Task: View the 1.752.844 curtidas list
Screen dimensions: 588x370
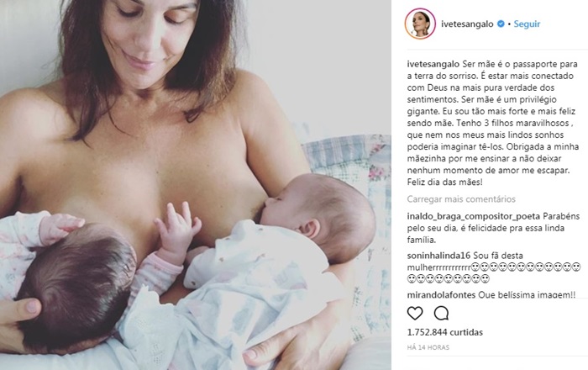Action: pos(445,332)
